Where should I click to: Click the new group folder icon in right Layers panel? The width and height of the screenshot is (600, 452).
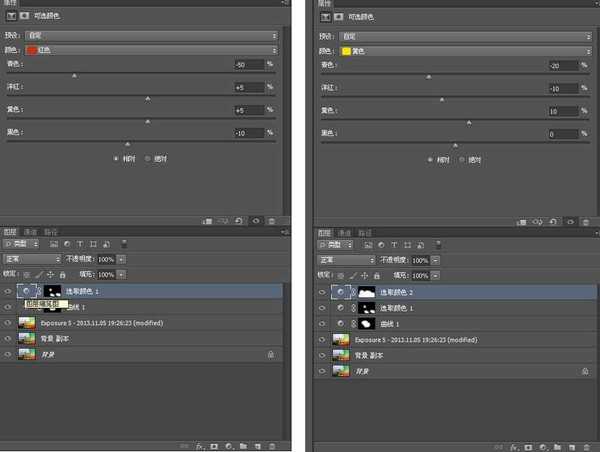coord(558,444)
